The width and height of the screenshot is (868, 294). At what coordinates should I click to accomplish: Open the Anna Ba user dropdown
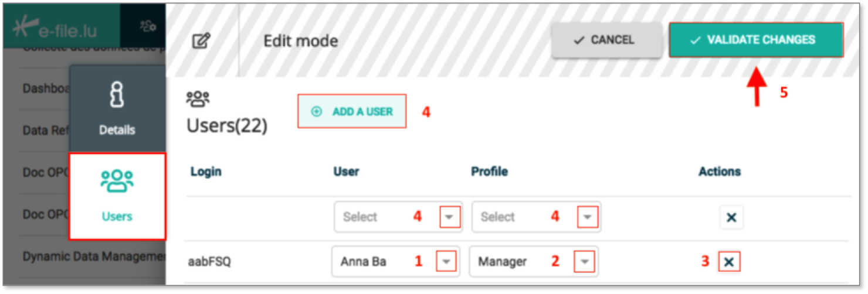[447, 262]
